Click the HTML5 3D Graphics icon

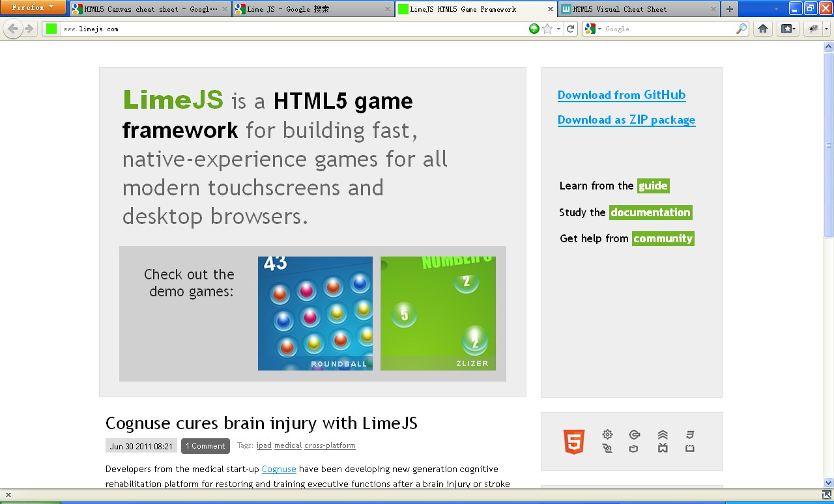(690, 448)
